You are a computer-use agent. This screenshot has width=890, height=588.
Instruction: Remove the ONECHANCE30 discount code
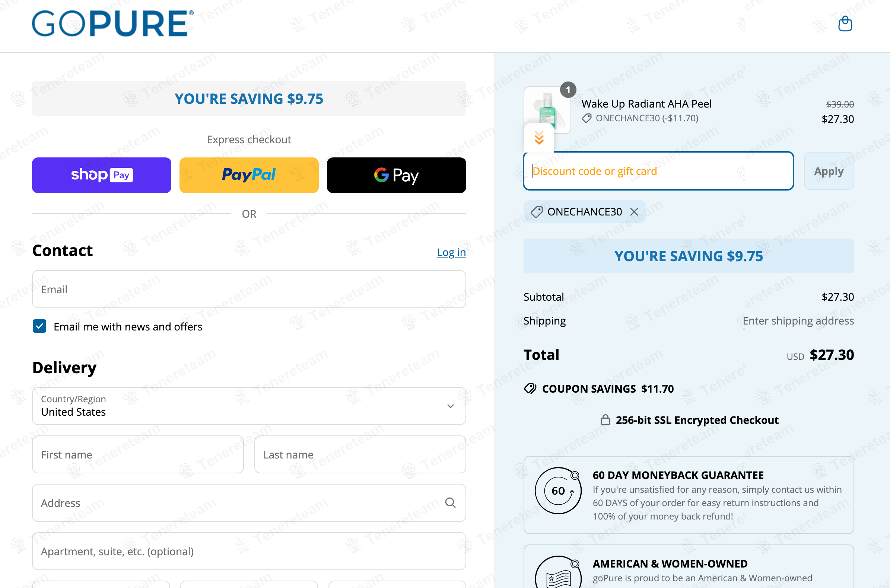point(634,212)
